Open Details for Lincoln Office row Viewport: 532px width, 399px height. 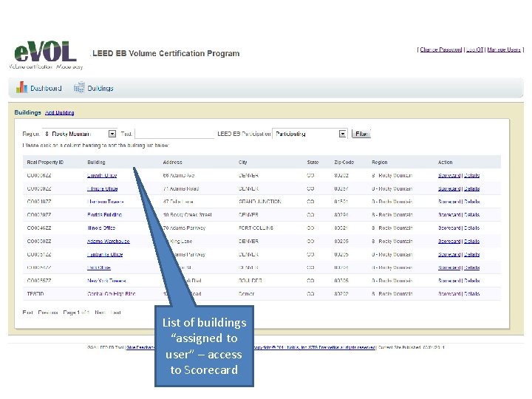471,175
